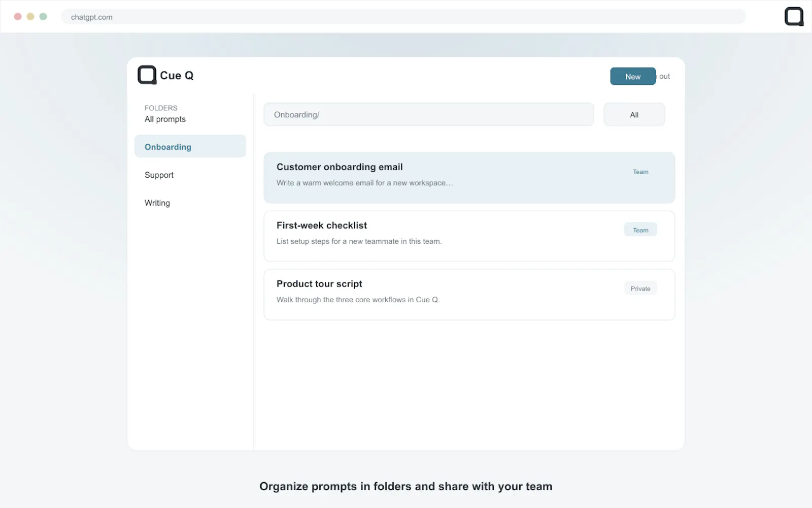The width and height of the screenshot is (812, 508).
Task: Create a prompt with the New button
Action: tap(633, 76)
